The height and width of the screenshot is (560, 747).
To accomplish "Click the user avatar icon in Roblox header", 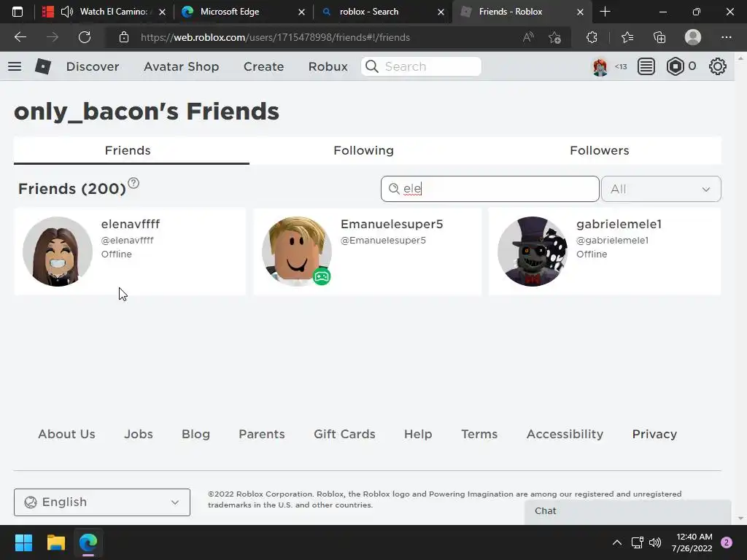I will tap(600, 66).
